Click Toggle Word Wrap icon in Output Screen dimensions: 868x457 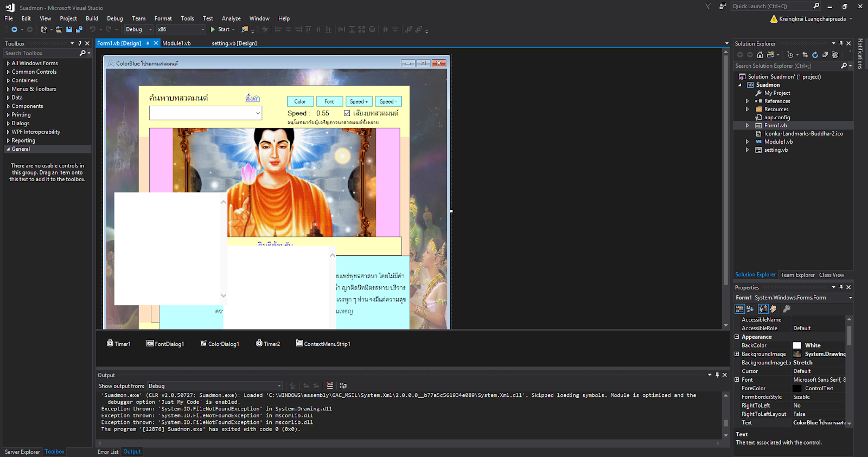pos(343,386)
